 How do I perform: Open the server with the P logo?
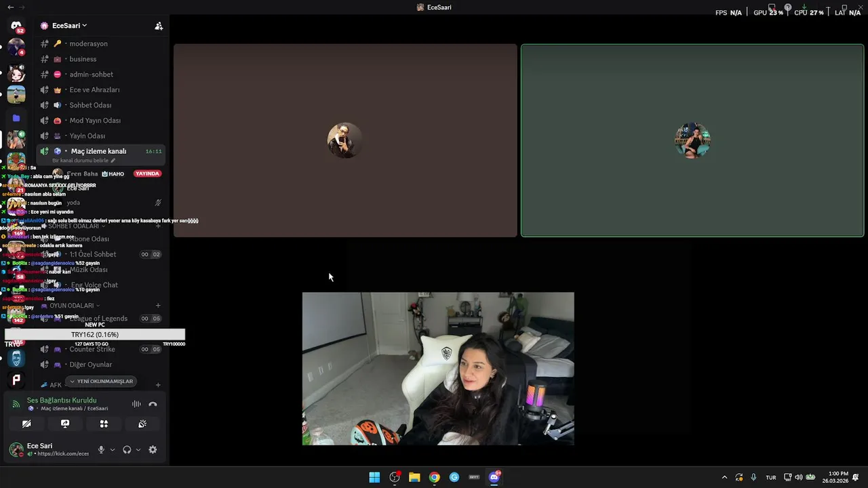click(16, 380)
